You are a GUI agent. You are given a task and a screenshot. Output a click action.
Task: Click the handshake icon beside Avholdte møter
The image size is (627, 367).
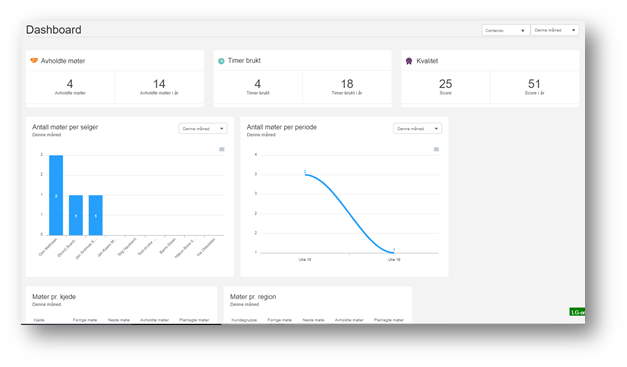pyautogui.click(x=34, y=61)
